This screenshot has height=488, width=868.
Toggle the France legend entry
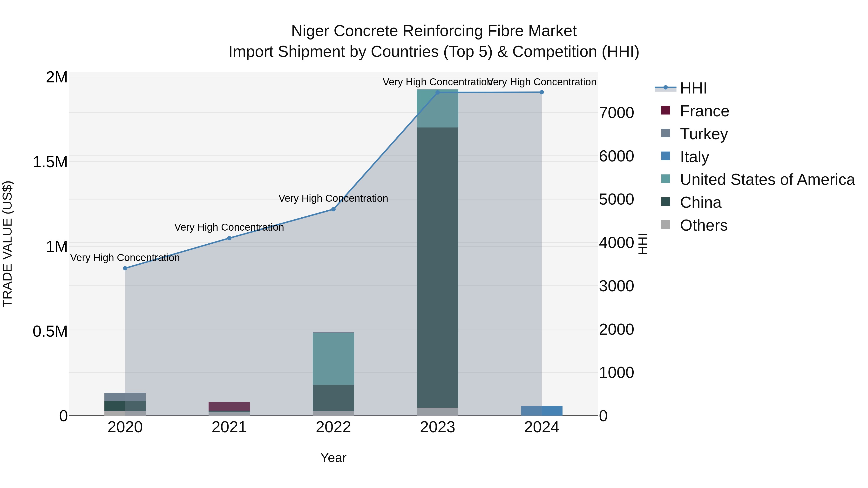pyautogui.click(x=695, y=111)
